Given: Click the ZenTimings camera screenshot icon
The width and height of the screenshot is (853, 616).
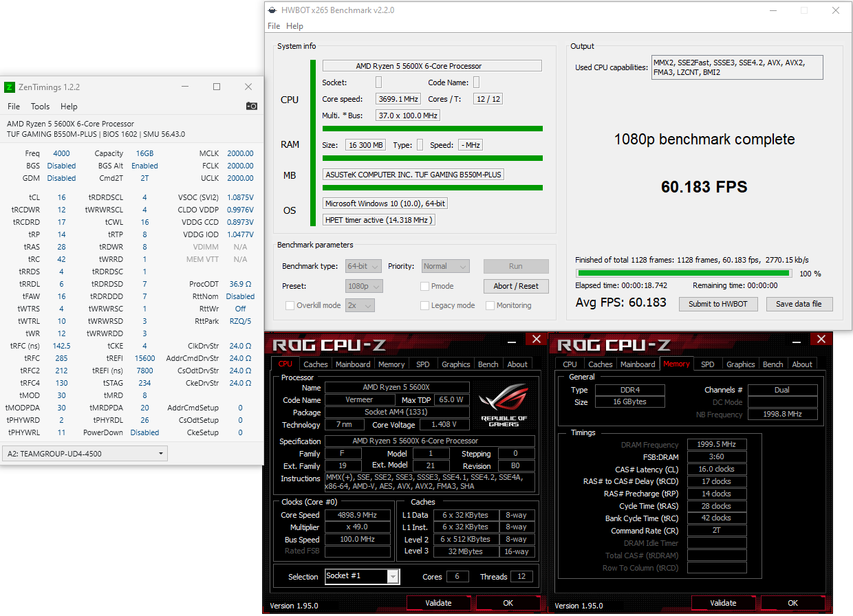Looking at the screenshot, I should click(x=252, y=106).
